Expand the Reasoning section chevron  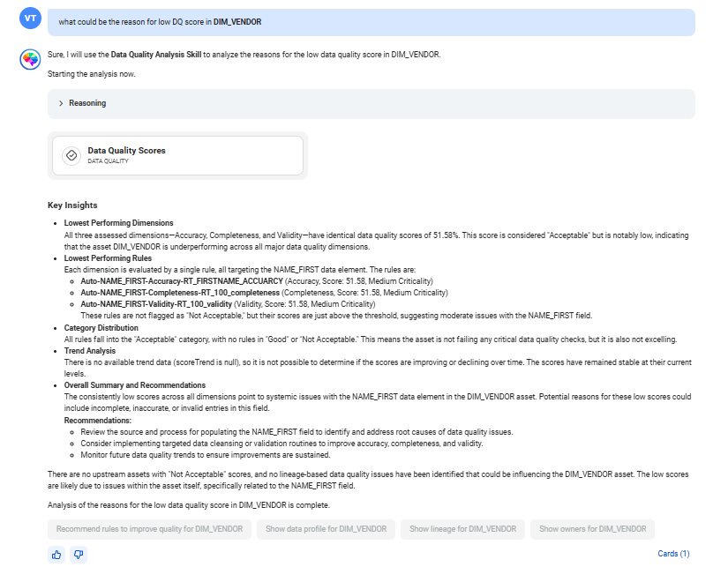click(x=61, y=103)
